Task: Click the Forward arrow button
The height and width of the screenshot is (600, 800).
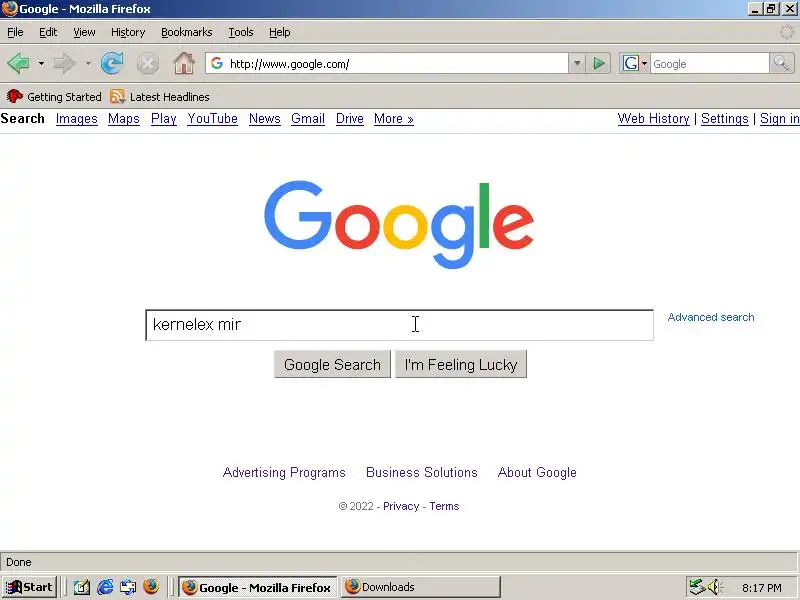Action: pyautogui.click(x=64, y=64)
